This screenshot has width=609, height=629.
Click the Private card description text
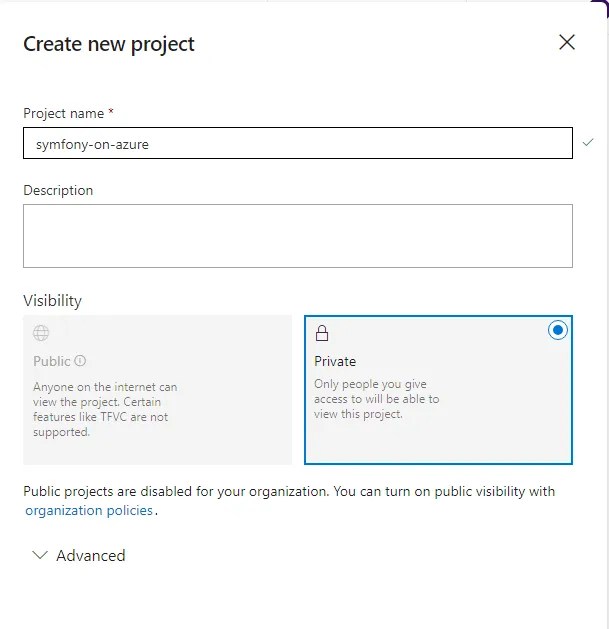(x=376, y=399)
